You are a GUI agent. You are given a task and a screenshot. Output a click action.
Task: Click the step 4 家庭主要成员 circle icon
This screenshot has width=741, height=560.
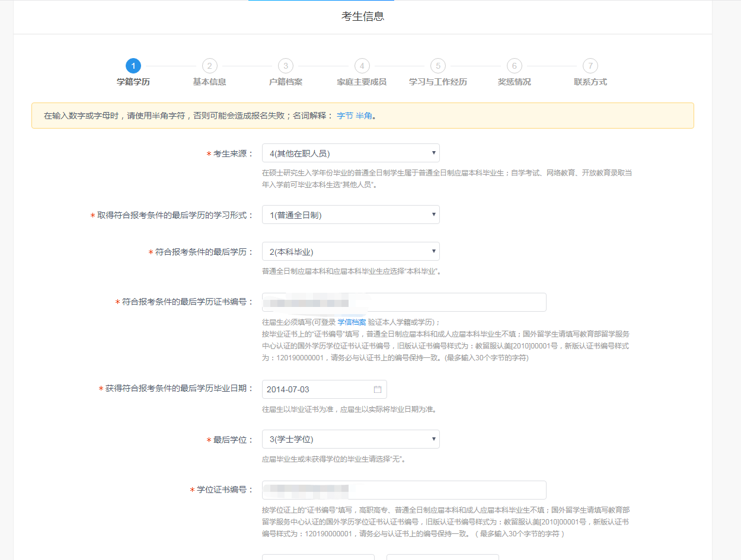pos(362,66)
